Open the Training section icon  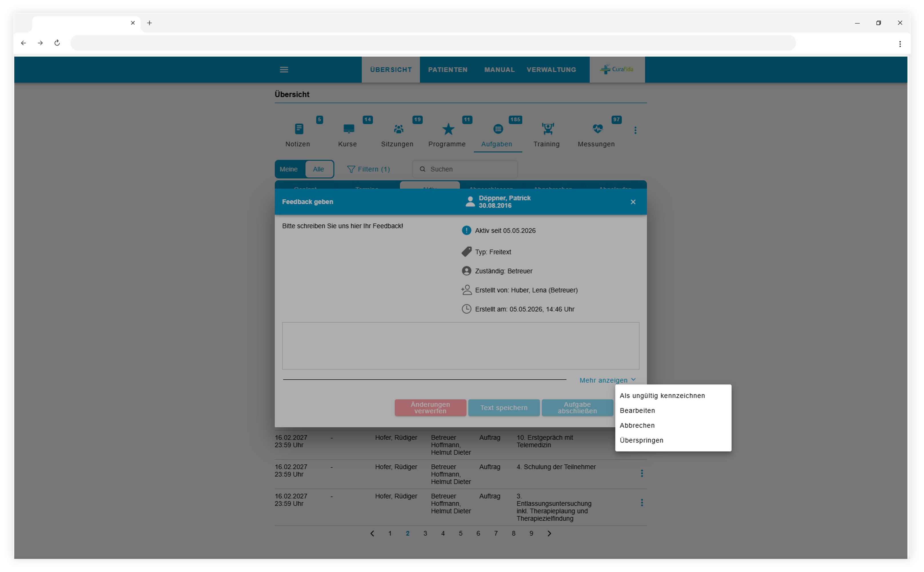548,129
